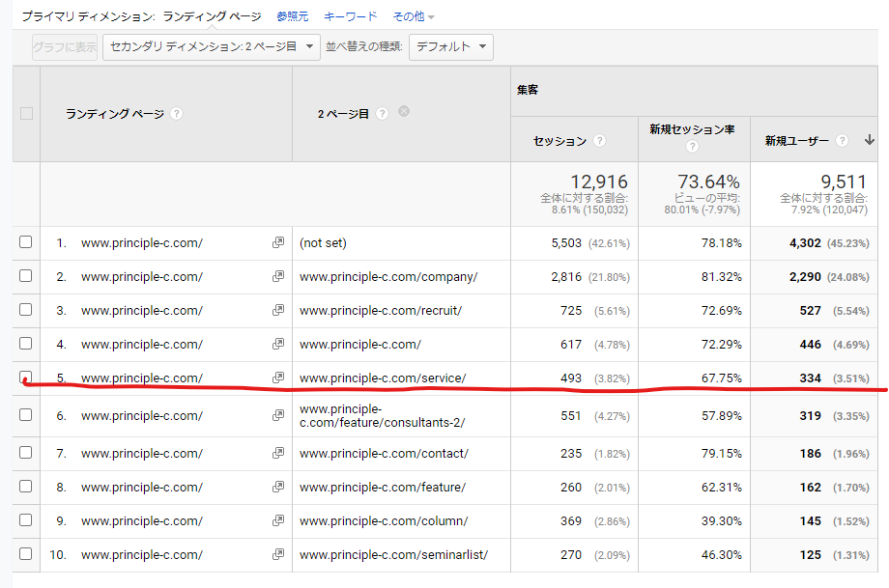Click the 73.64% new session rate total
This screenshot has height=588, width=889.
708,182
